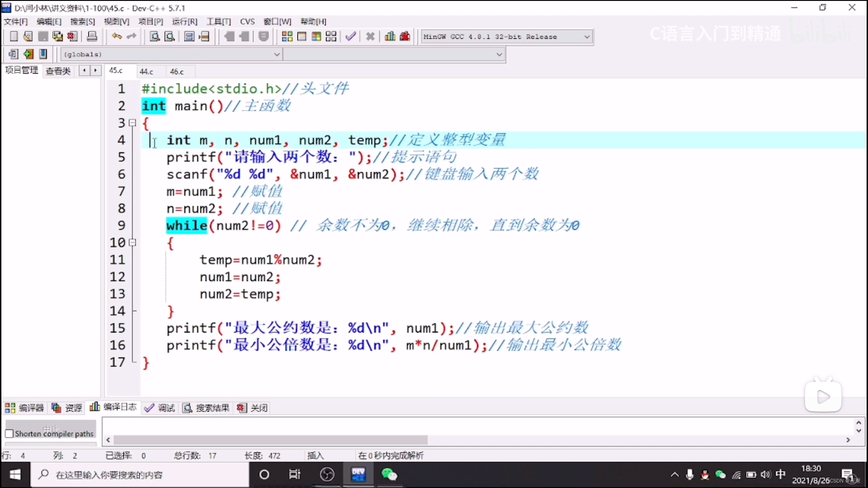Click the Profile analysis bar-chart icon
Image resolution: width=868 pixels, height=488 pixels.
pyautogui.click(x=390, y=37)
